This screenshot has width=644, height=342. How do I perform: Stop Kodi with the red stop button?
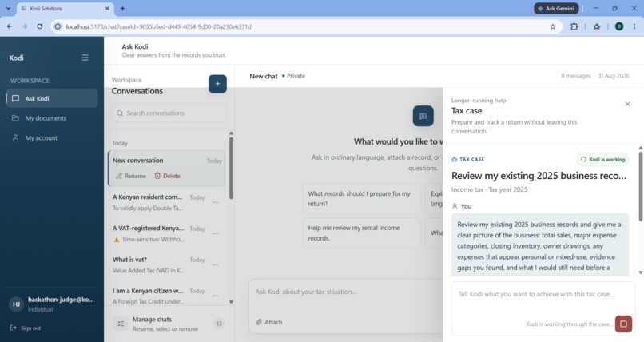tap(623, 324)
